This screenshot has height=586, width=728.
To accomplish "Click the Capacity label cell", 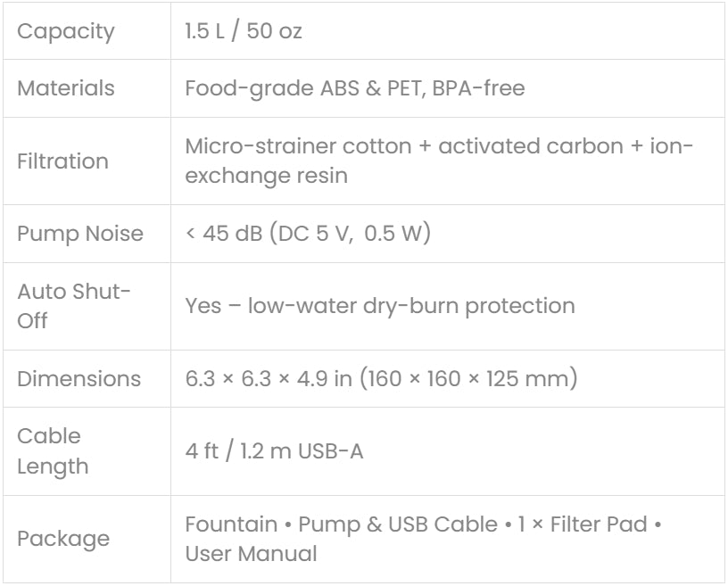I will [x=66, y=32].
